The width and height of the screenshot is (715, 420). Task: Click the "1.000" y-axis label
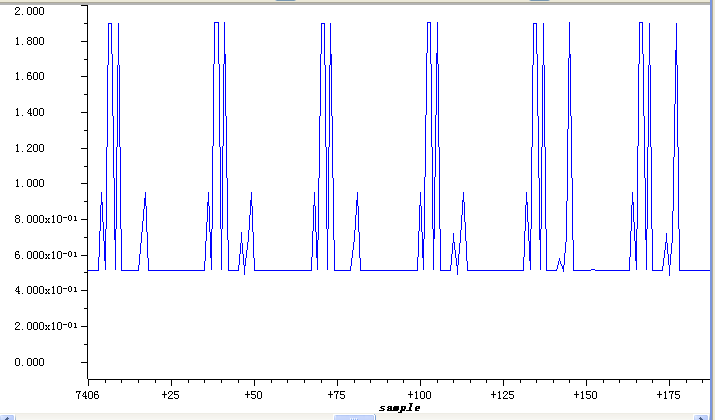tap(30, 183)
